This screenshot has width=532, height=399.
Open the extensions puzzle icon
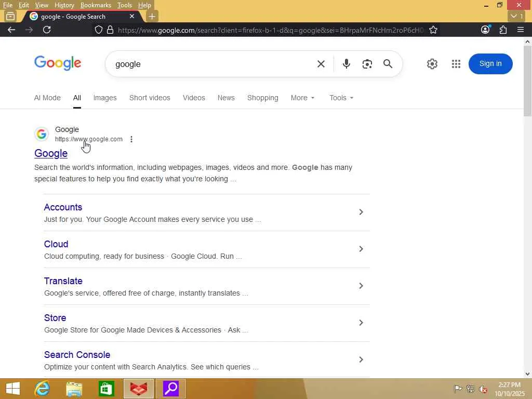click(503, 30)
